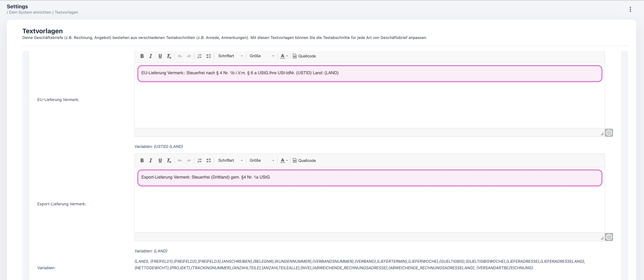Toggle Italic in the EU-Lieferung editor toolbar
644x280 pixels.
click(x=151, y=56)
